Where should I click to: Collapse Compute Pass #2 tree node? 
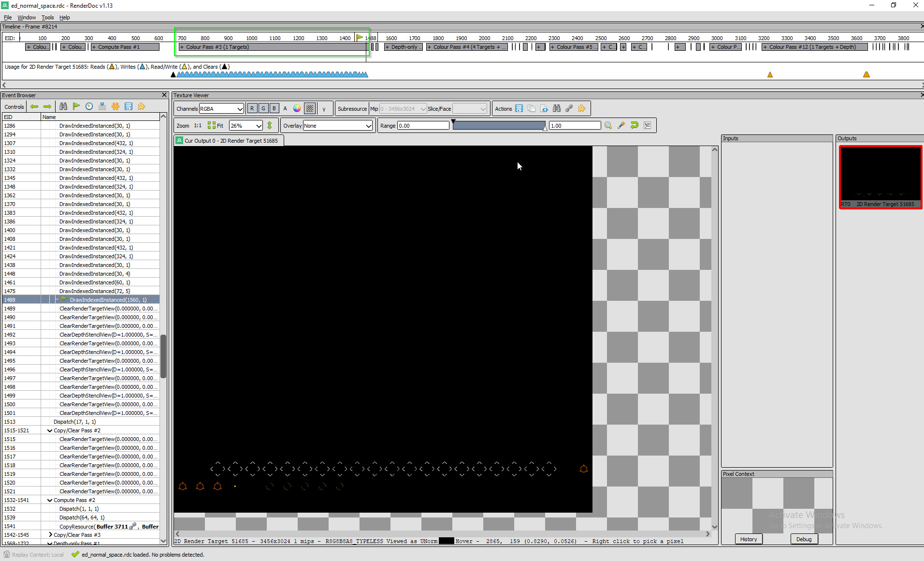50,500
